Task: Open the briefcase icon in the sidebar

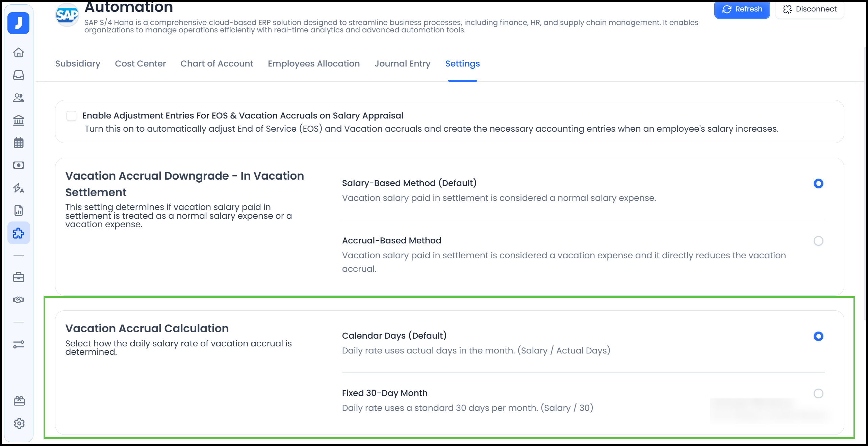Action: coord(19,277)
